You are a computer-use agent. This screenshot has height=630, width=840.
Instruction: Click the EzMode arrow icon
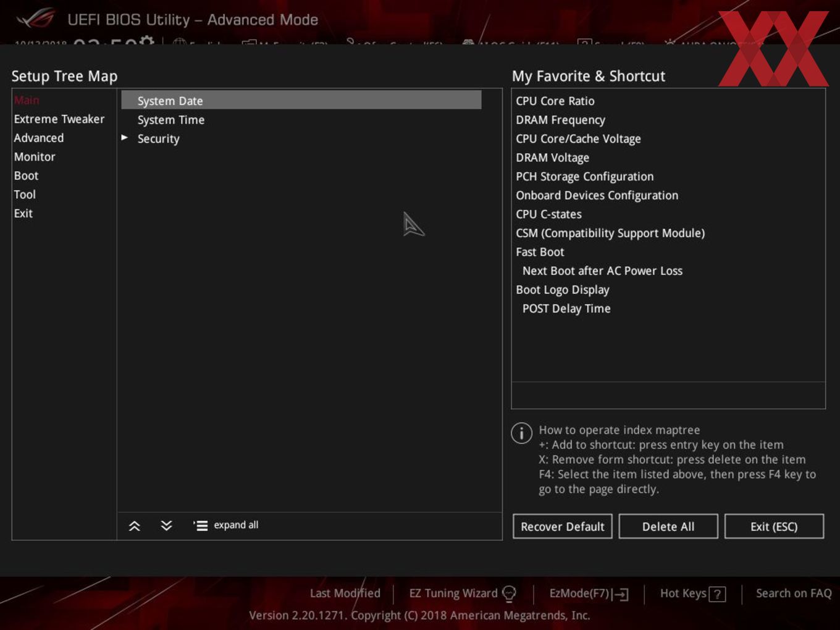click(621, 594)
